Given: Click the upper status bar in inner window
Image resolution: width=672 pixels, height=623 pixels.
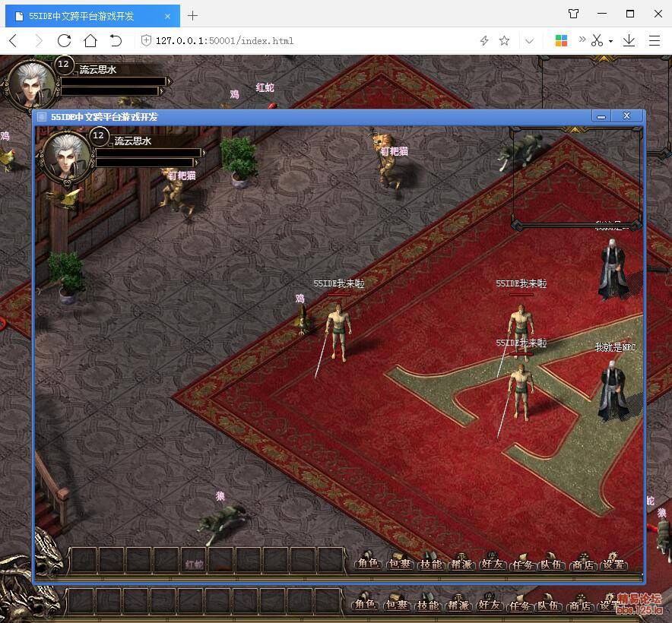Looking at the screenshot, I should point(149,153).
